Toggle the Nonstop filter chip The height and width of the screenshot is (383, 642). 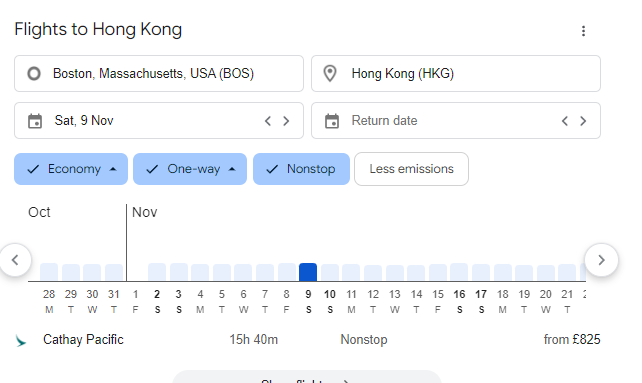pyautogui.click(x=301, y=169)
